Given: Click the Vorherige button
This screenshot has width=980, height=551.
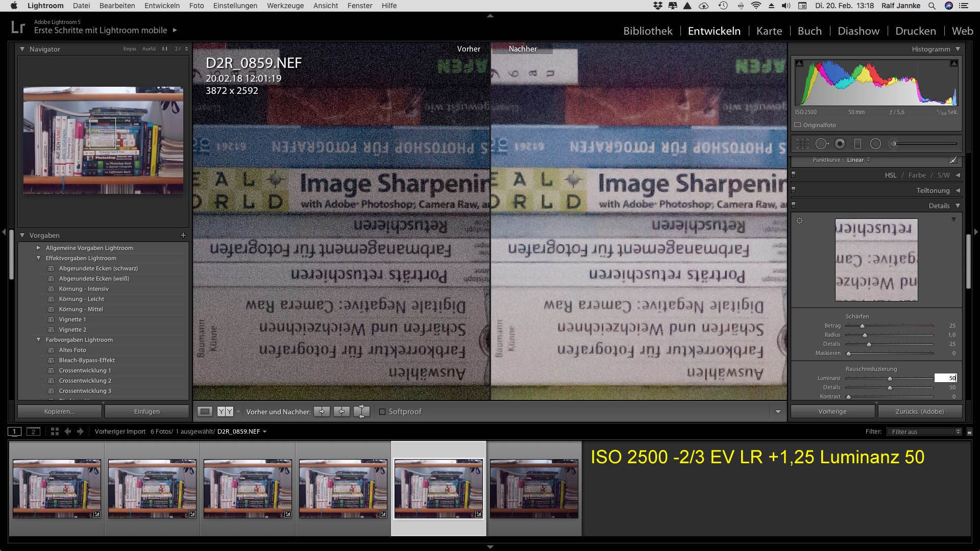Looking at the screenshot, I should tap(832, 412).
